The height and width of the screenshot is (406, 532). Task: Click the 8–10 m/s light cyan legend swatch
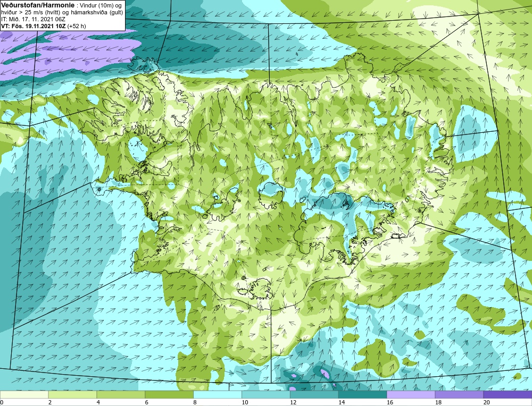(218, 394)
